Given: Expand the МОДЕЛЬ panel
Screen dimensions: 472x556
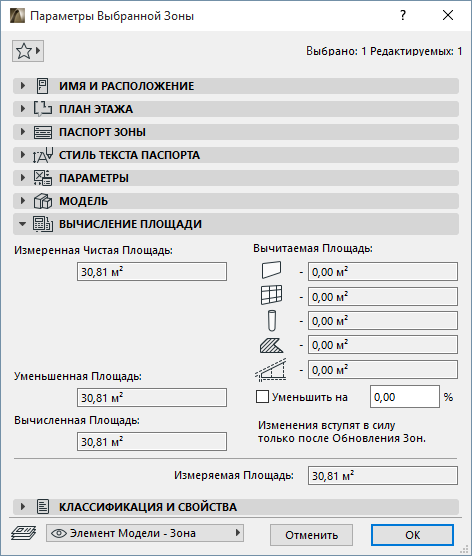Looking at the screenshot, I should (x=23, y=201).
